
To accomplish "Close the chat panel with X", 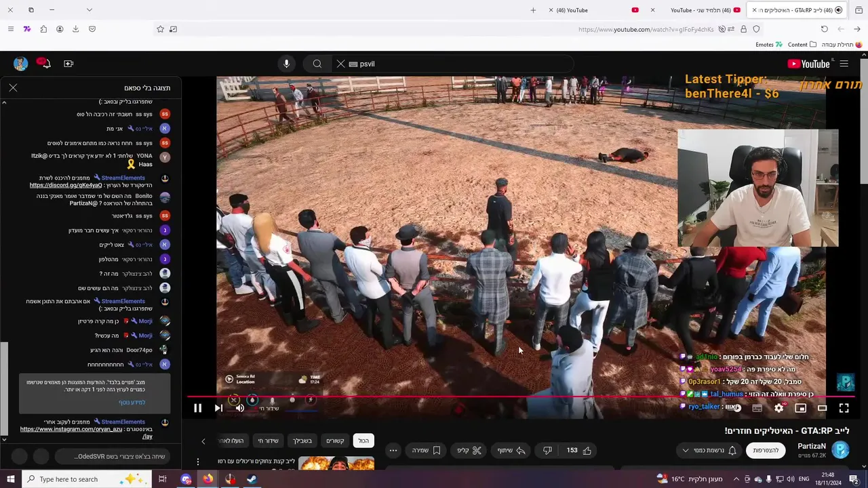I will pos(13,88).
